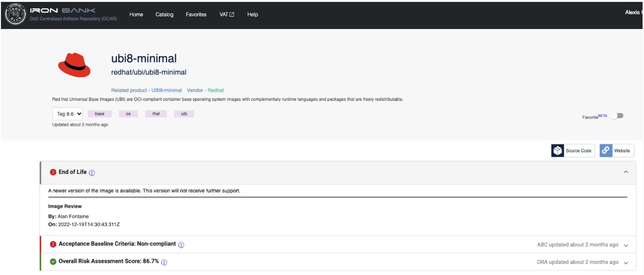Image resolution: width=644 pixels, height=275 pixels.
Task: Click the Source Code box icon
Action: tap(557, 150)
